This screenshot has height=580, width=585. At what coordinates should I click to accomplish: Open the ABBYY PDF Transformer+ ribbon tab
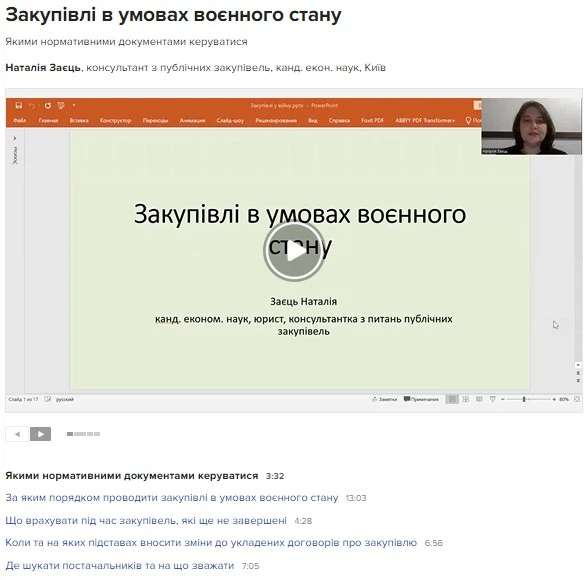click(425, 120)
